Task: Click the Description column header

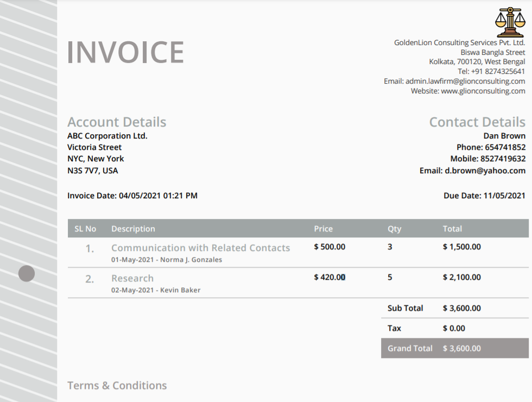Action: [133, 229]
